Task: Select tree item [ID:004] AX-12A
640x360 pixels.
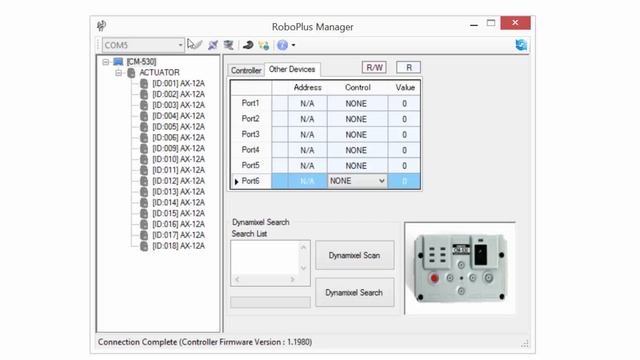Action: tap(178, 116)
